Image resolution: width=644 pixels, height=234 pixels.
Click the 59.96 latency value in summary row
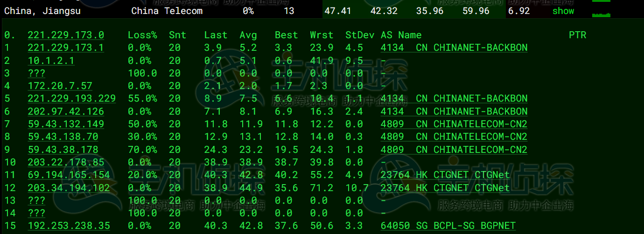[476, 11]
